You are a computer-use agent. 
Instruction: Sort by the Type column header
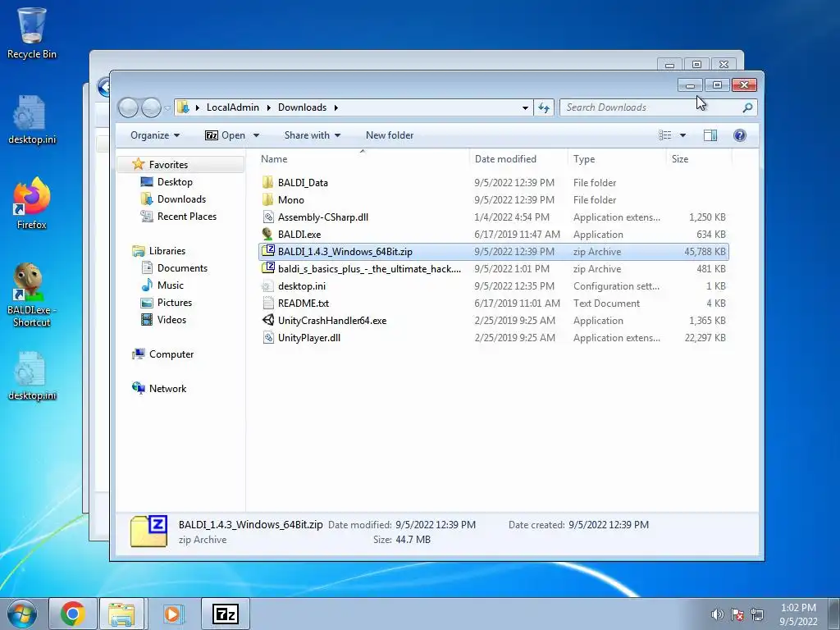[617, 159]
